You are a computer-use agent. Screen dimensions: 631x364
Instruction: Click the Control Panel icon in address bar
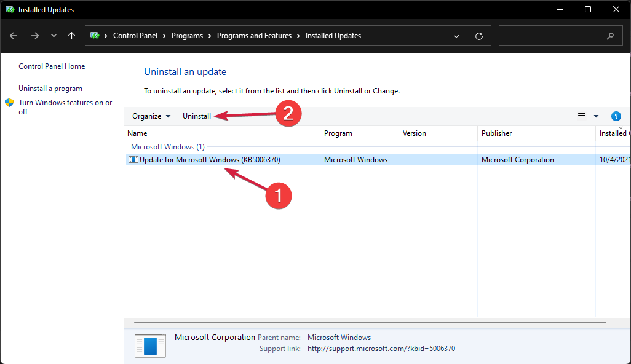(95, 36)
